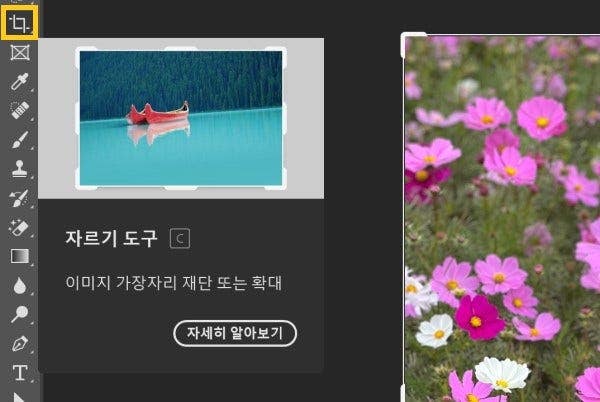Screen dimensions: 600x402
Task: Pick the Blur tool droplet icon
Action: click(x=20, y=285)
